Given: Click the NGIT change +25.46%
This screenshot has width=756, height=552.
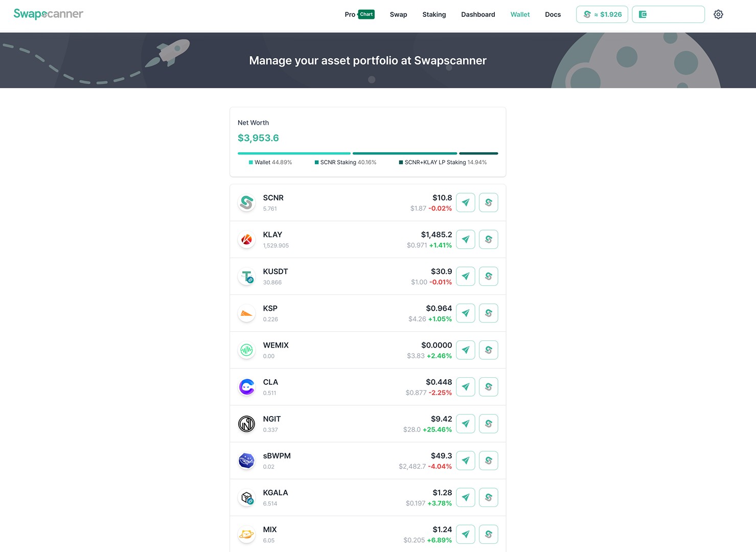Looking at the screenshot, I should [x=438, y=430].
